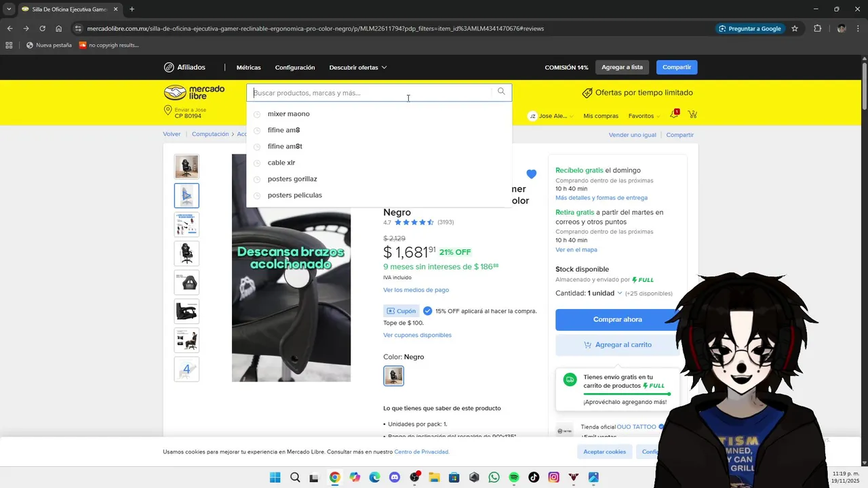The height and width of the screenshot is (488, 868).
Task: Click the Afiliados logo icon
Action: 169,67
